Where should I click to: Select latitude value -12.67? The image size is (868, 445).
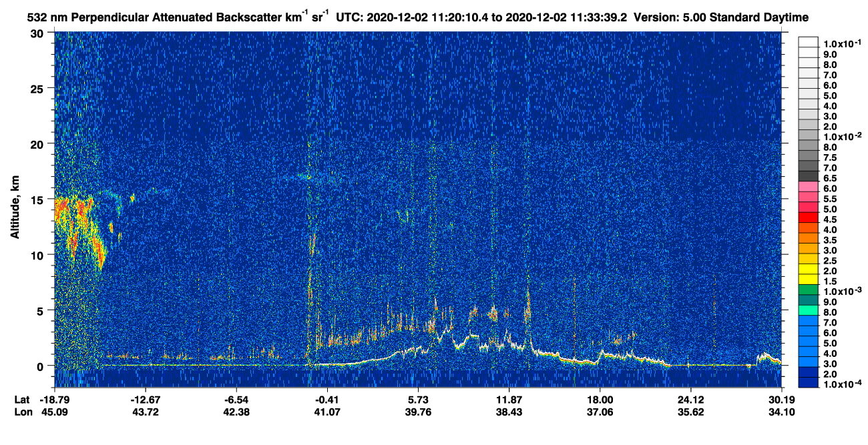tap(145, 400)
